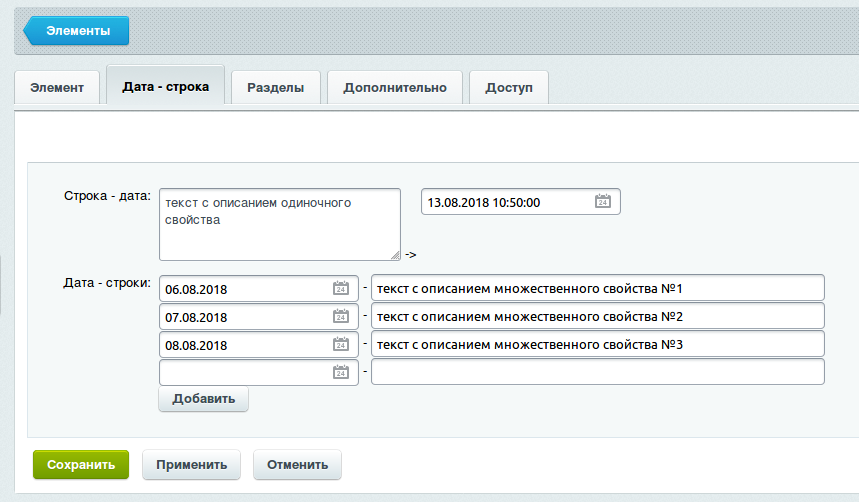The image size is (859, 502).
Task: Switch to the Доступ tab
Action: coord(509,88)
